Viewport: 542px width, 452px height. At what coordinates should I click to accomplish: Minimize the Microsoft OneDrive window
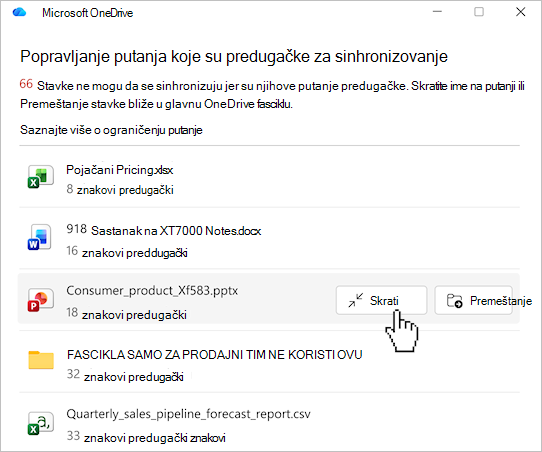click(437, 12)
